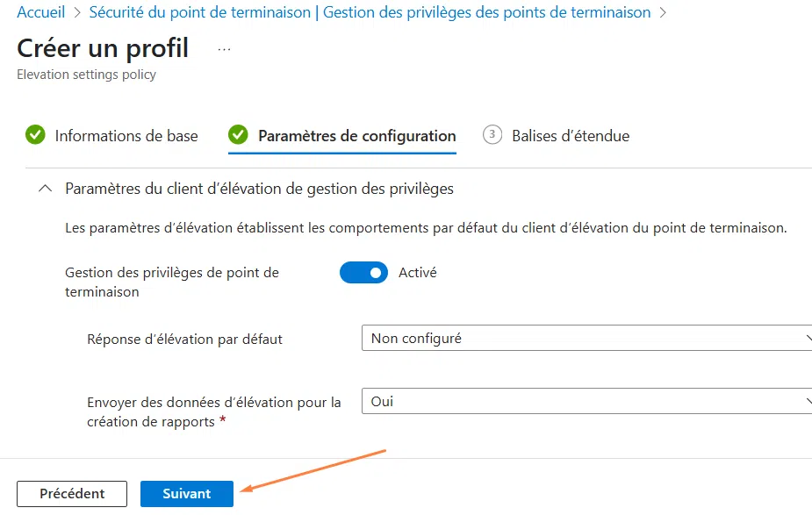
Task: Click the Suivant button
Action: [x=186, y=493]
